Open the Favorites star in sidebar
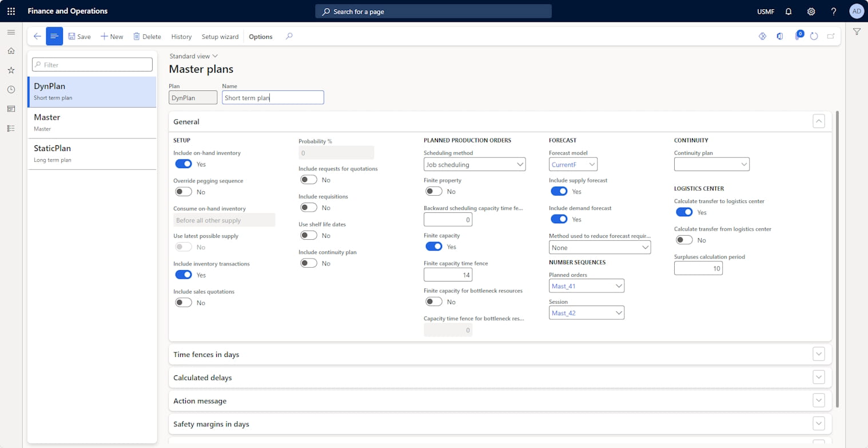Image resolution: width=868 pixels, height=448 pixels. pyautogui.click(x=11, y=70)
